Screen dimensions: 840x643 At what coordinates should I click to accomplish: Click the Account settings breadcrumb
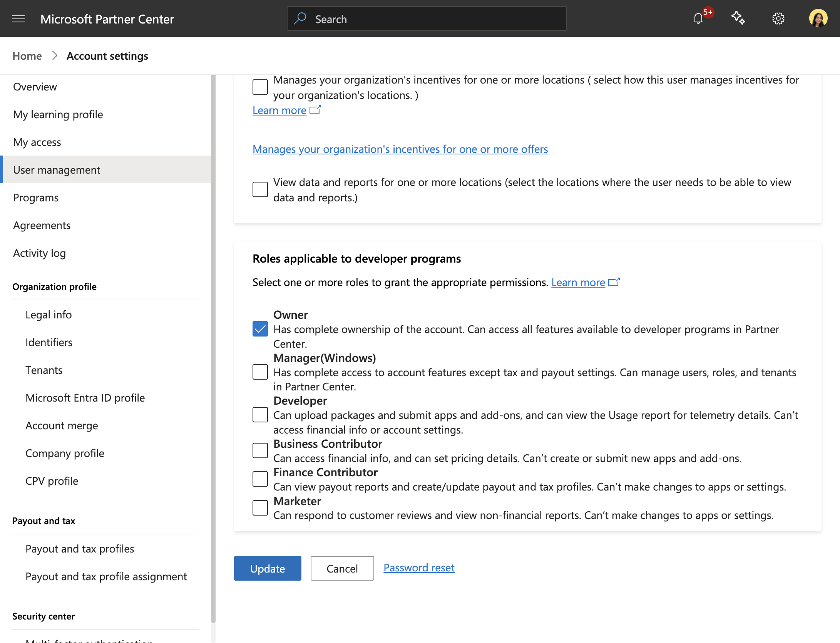click(107, 56)
